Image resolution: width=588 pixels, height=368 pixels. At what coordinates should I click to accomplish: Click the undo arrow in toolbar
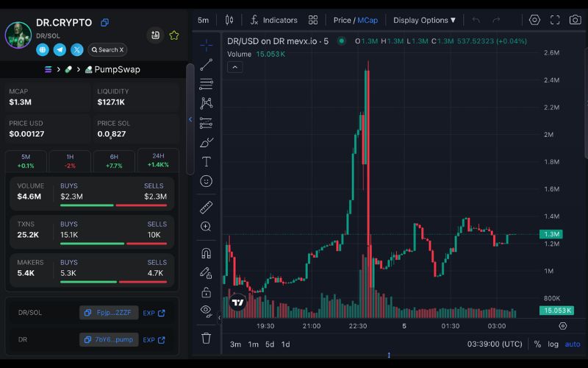pos(476,20)
